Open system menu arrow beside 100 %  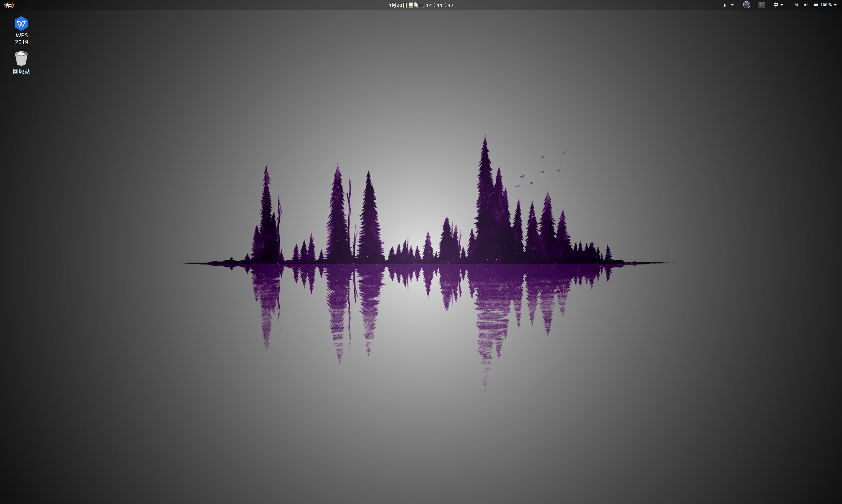point(835,5)
